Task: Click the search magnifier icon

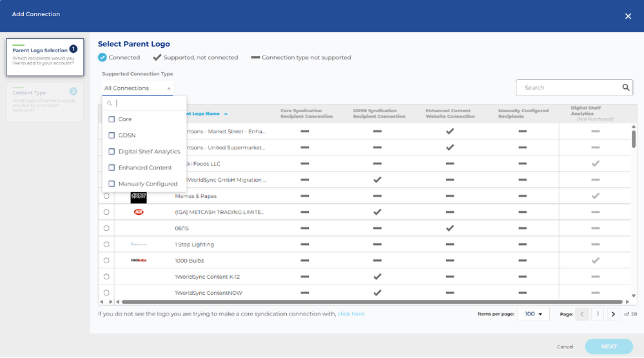Action: coord(625,88)
